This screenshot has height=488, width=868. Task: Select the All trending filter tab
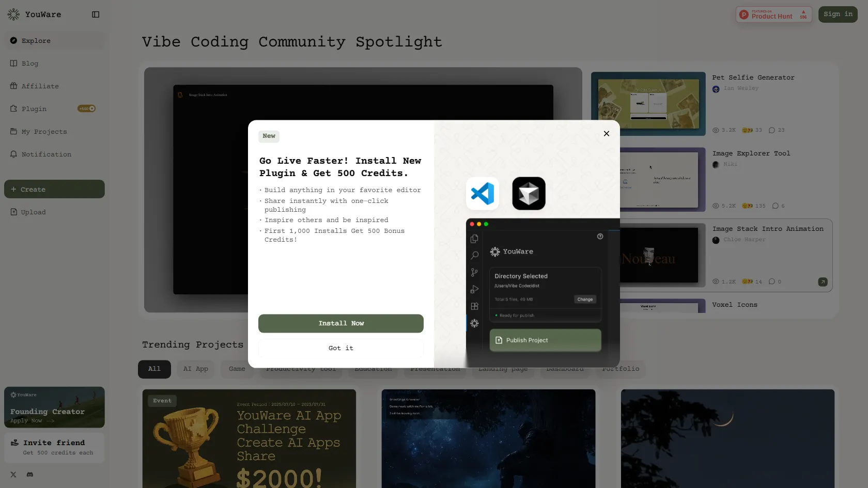[x=154, y=369]
